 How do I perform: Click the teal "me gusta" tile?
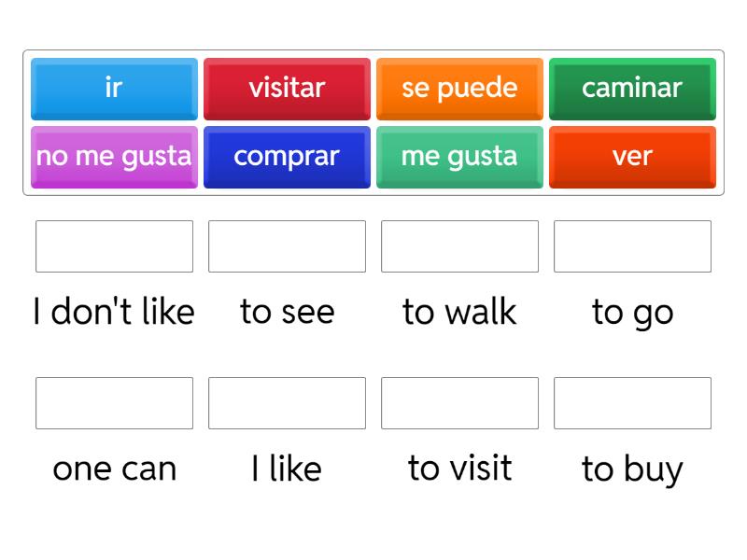(459, 157)
